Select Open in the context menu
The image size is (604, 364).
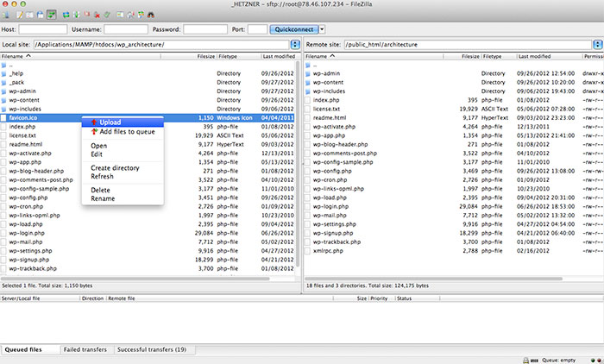tap(99, 146)
